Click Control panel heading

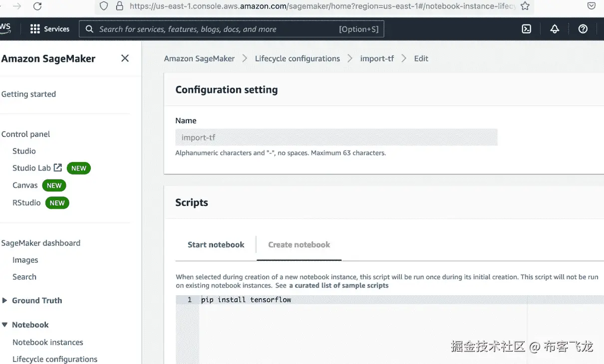pos(26,134)
